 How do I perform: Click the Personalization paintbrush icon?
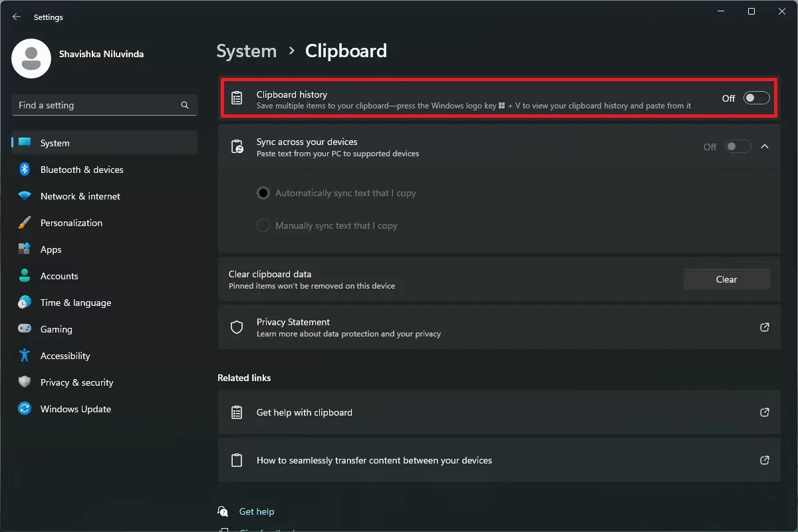coord(25,223)
